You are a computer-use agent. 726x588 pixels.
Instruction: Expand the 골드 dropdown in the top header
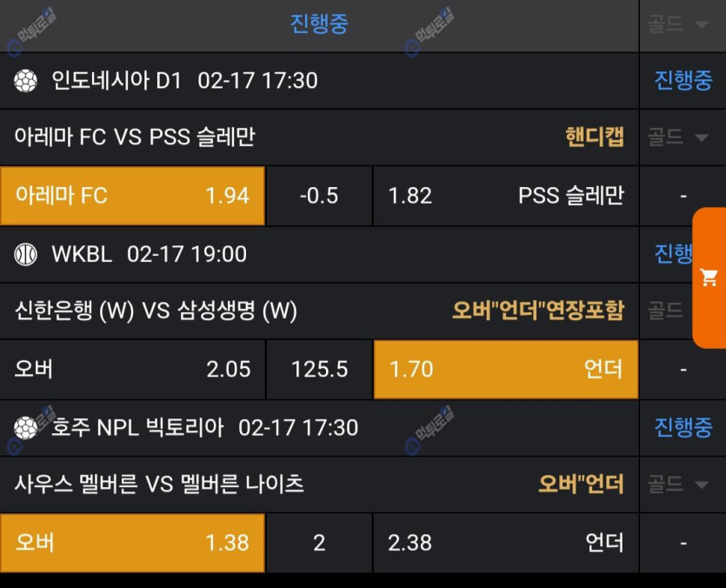click(x=678, y=24)
